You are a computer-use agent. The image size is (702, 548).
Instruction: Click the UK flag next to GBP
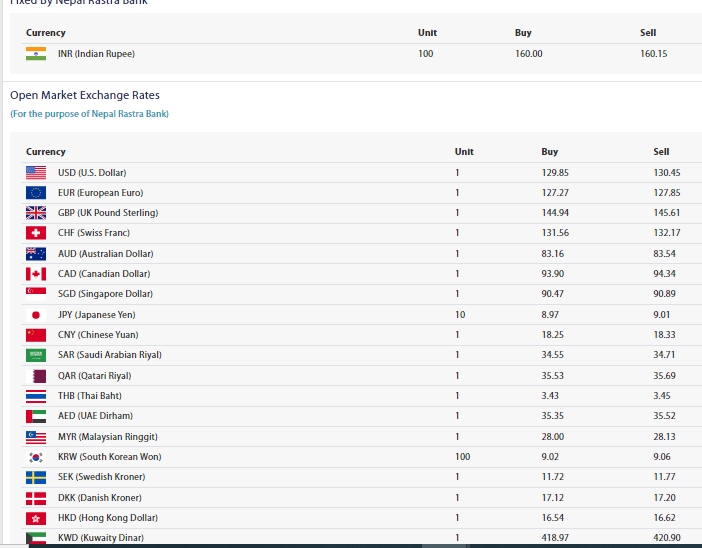[x=36, y=213]
